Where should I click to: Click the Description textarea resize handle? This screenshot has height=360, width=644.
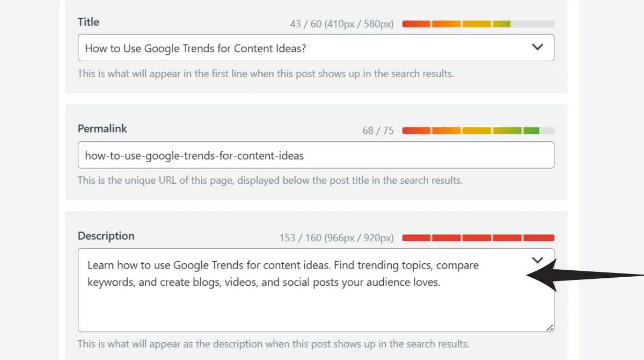[x=549, y=327]
